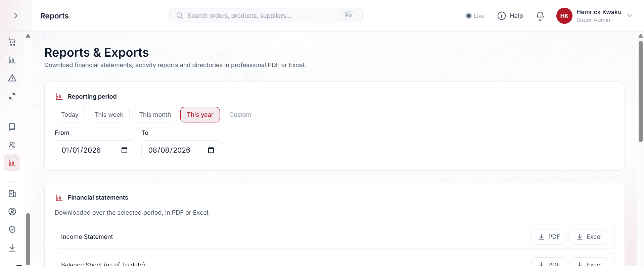This screenshot has width=644, height=266.
Task: Select the This week period
Action: click(x=109, y=115)
